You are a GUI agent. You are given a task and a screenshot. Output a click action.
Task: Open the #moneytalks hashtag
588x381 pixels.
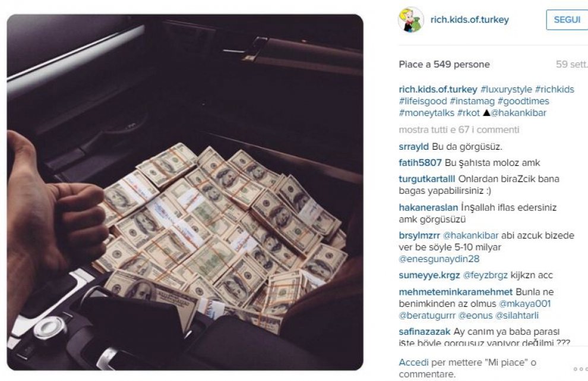pos(426,112)
